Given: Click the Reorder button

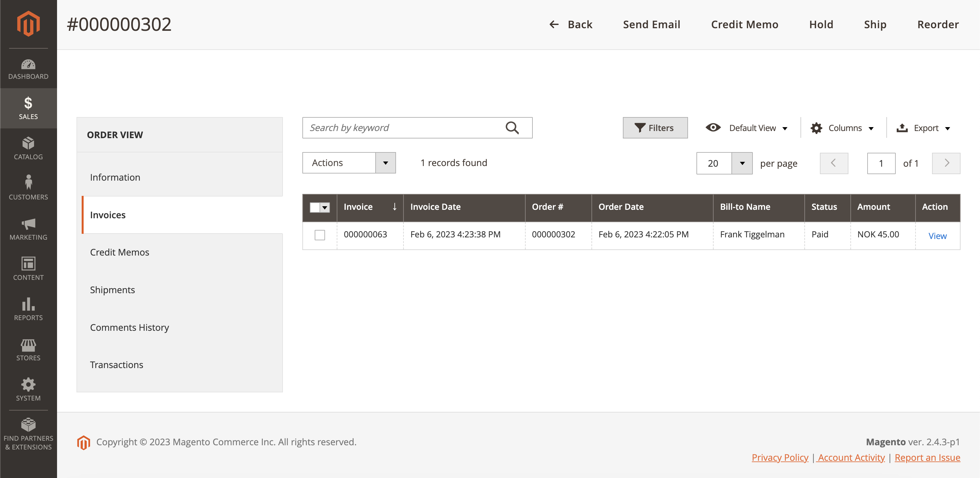Looking at the screenshot, I should tap(938, 24).
